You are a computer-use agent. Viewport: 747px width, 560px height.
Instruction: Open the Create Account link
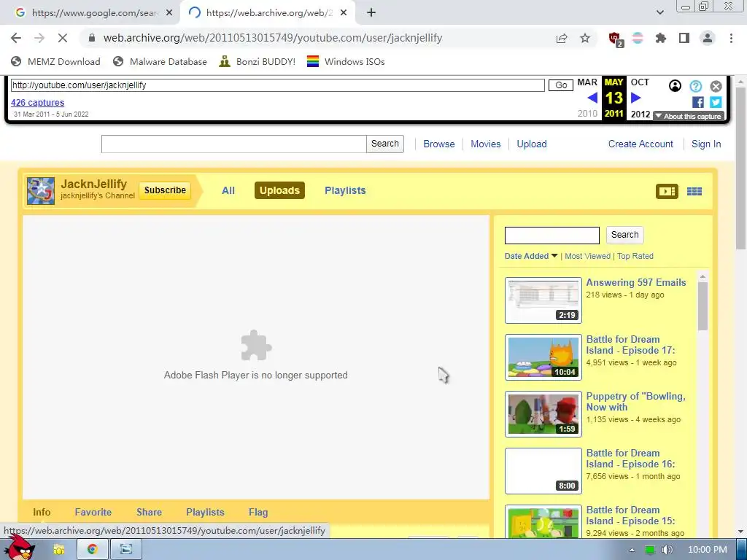[x=640, y=144]
